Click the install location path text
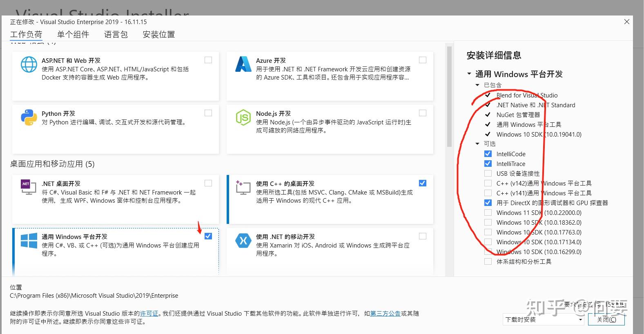This screenshot has width=644, height=334. (x=94, y=296)
